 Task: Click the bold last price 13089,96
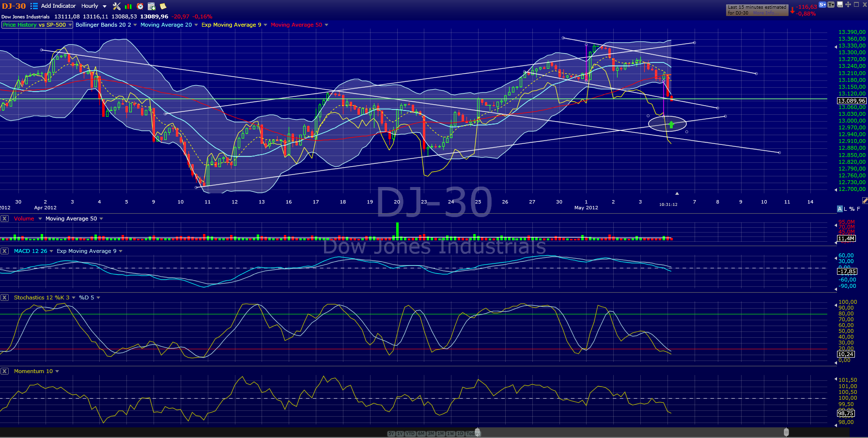tap(154, 16)
